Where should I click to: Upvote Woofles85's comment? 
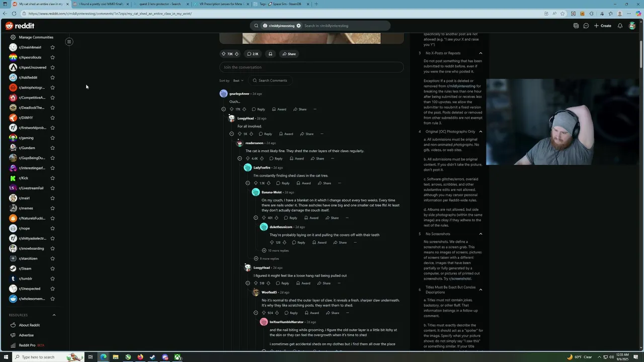264,313
